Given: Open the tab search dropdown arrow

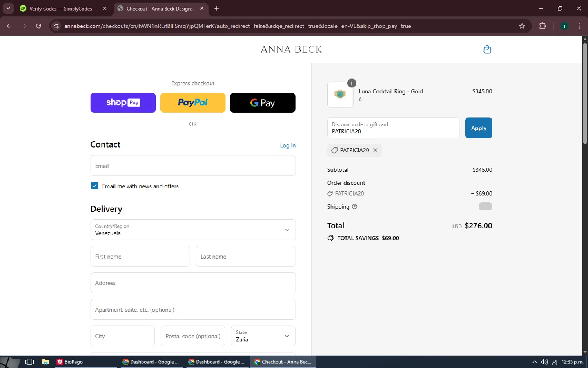Looking at the screenshot, I should 8,8.
